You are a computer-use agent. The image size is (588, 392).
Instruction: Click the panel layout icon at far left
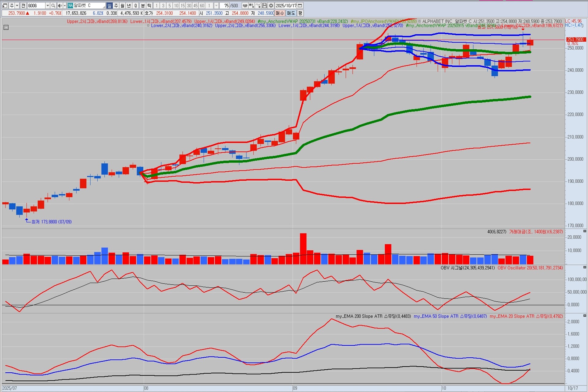5,6
